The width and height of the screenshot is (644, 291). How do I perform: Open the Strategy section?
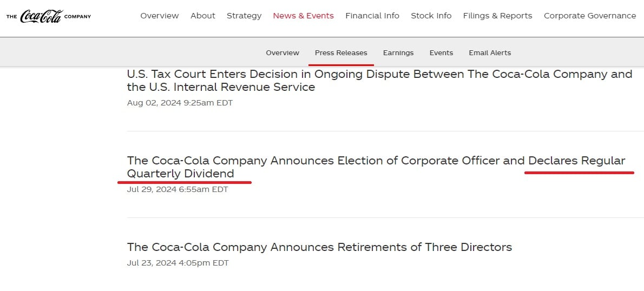[244, 16]
